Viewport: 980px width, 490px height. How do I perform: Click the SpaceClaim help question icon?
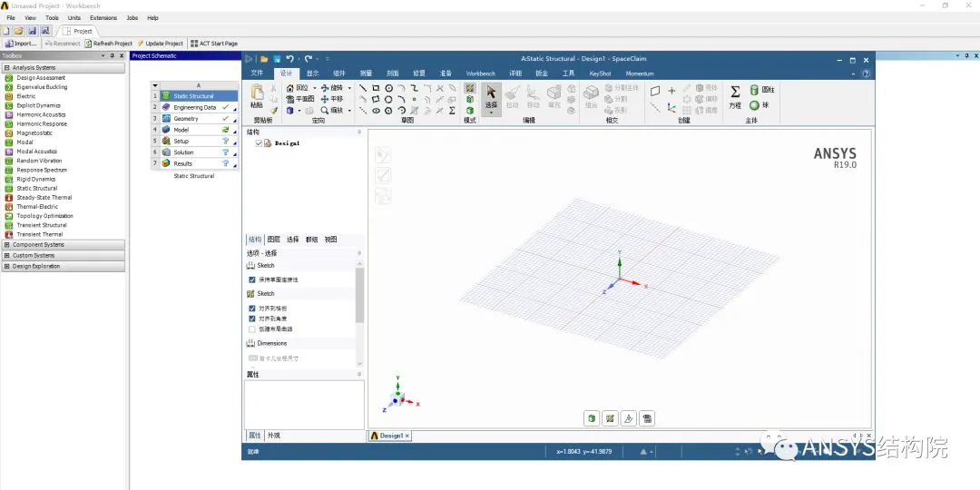click(x=867, y=73)
